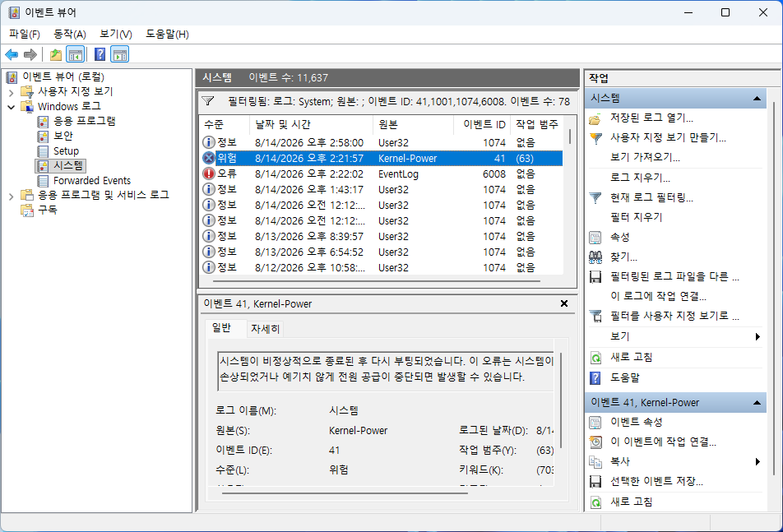The image size is (783, 532).
Task: Click the 현재 로그 필터링 funnel icon
Action: click(x=595, y=197)
